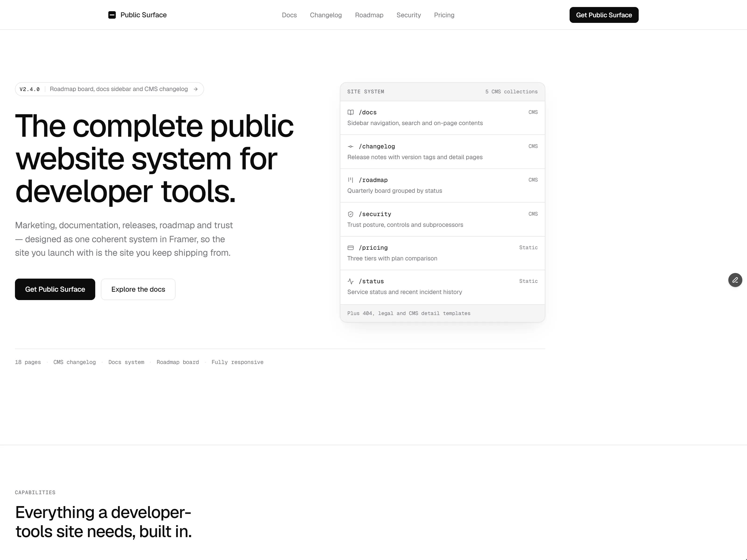
Task: Open Security in the top navigation
Action: (x=409, y=15)
